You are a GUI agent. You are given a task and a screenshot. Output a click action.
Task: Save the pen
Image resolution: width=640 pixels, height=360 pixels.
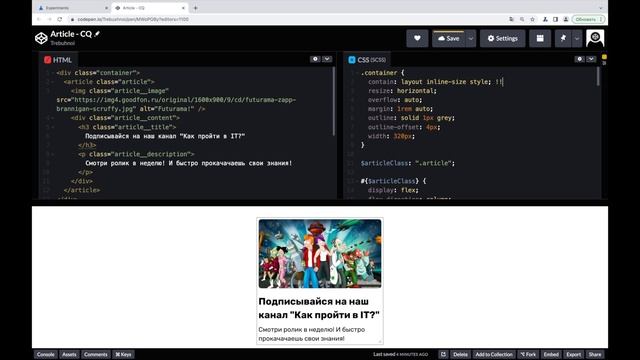449,38
